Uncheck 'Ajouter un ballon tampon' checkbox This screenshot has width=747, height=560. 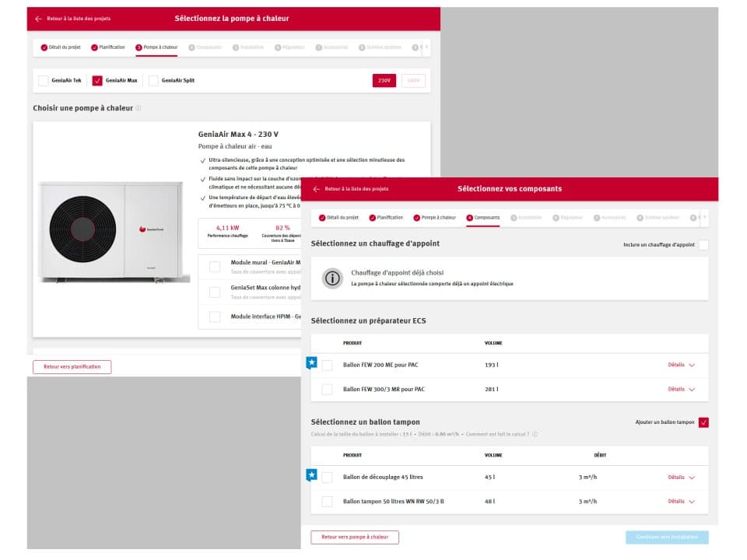tap(703, 422)
